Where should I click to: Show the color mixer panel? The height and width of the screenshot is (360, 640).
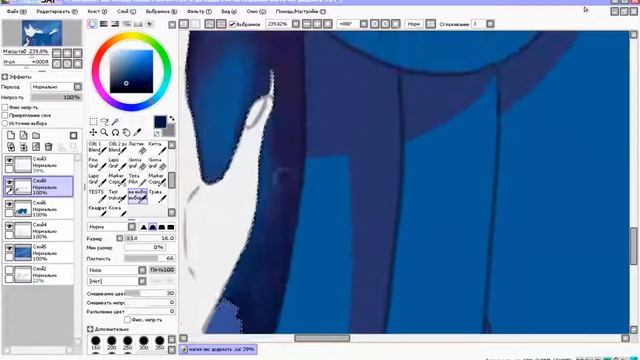click(x=127, y=24)
